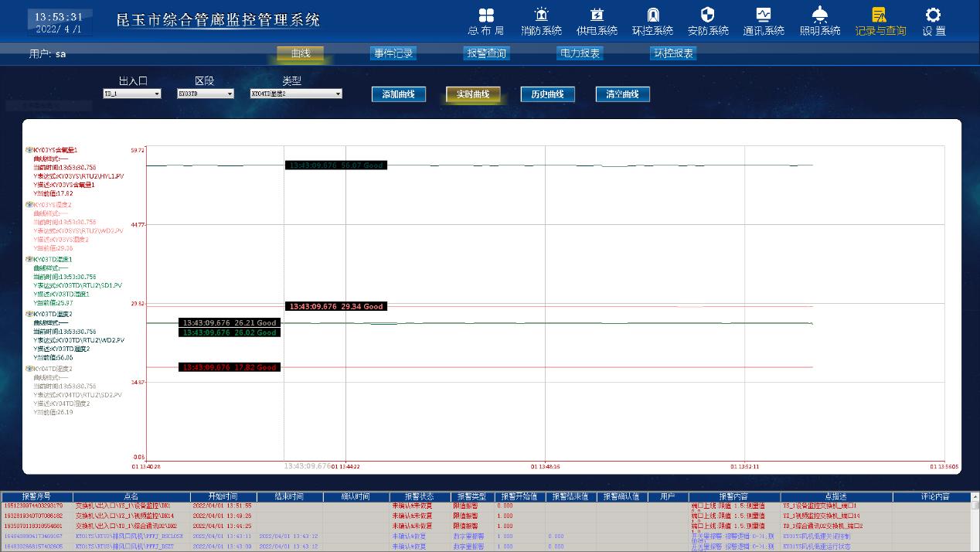Toggle visibility eye for KY03YS含氧量1 curve
This screenshot has width=980, height=552.
[x=29, y=150]
